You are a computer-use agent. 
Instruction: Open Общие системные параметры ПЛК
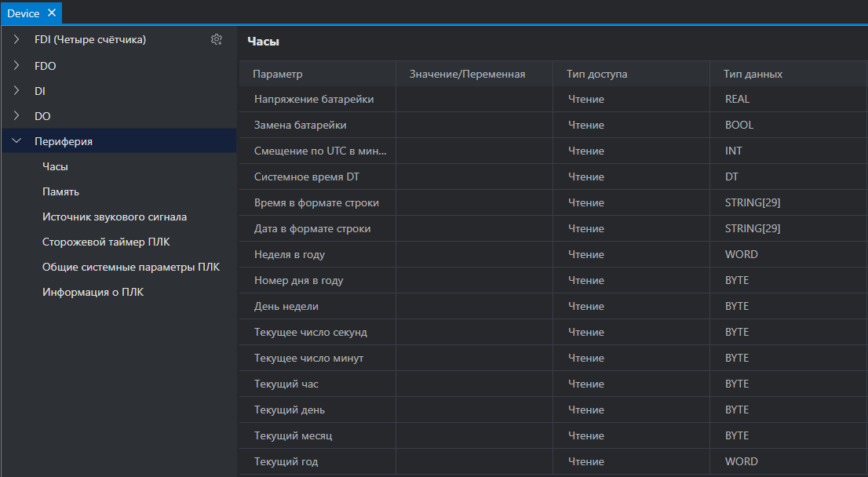(131, 267)
